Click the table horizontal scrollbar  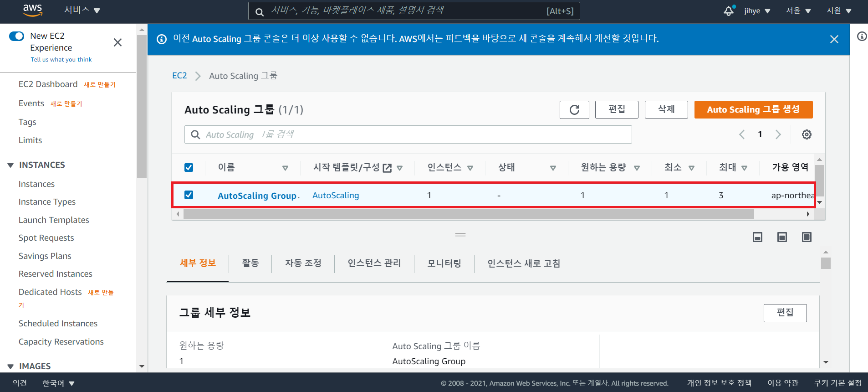[x=469, y=214]
